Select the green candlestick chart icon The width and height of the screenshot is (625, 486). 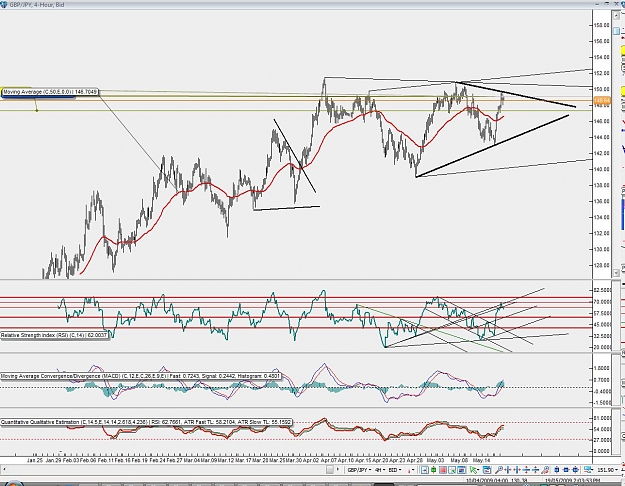[x=434, y=470]
